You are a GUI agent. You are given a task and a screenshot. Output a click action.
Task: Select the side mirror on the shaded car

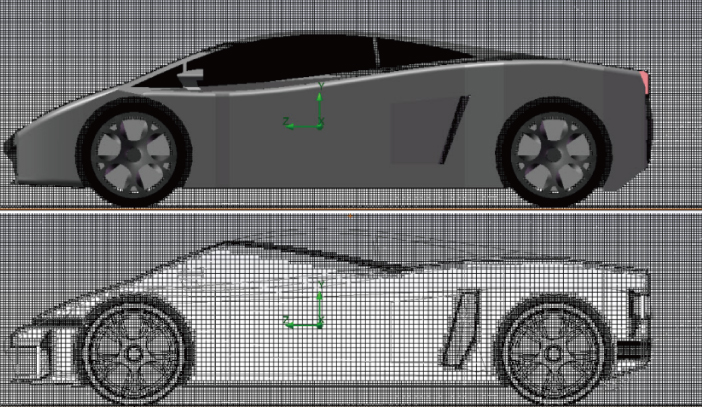point(190,78)
